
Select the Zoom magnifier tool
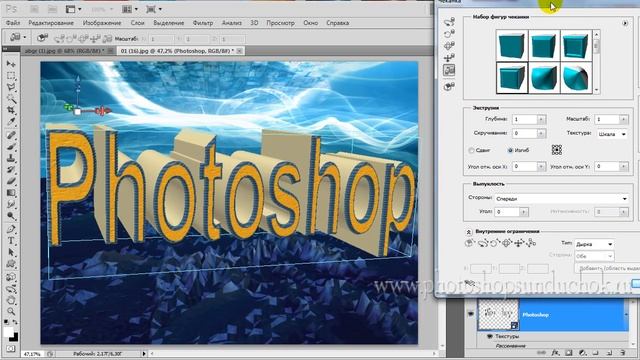coord(11,312)
